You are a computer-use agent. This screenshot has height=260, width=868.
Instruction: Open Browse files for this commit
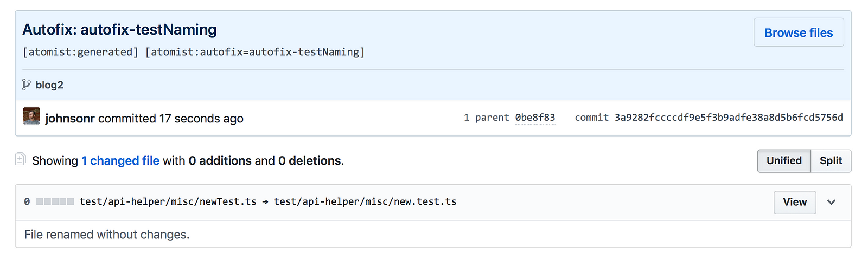799,32
